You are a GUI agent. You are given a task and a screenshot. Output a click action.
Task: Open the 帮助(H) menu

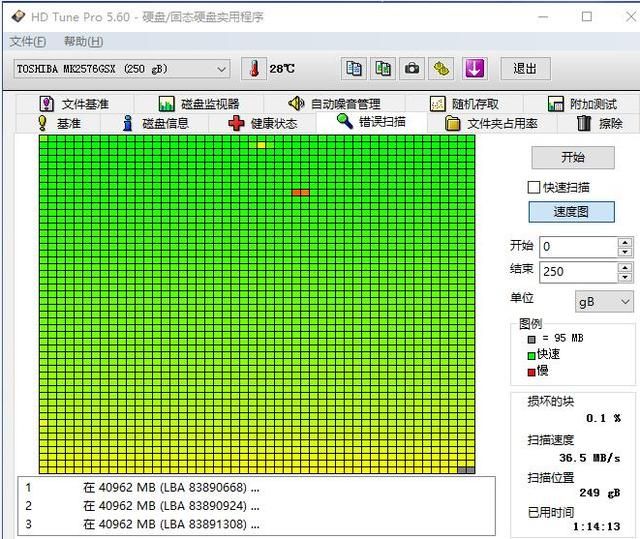point(83,41)
